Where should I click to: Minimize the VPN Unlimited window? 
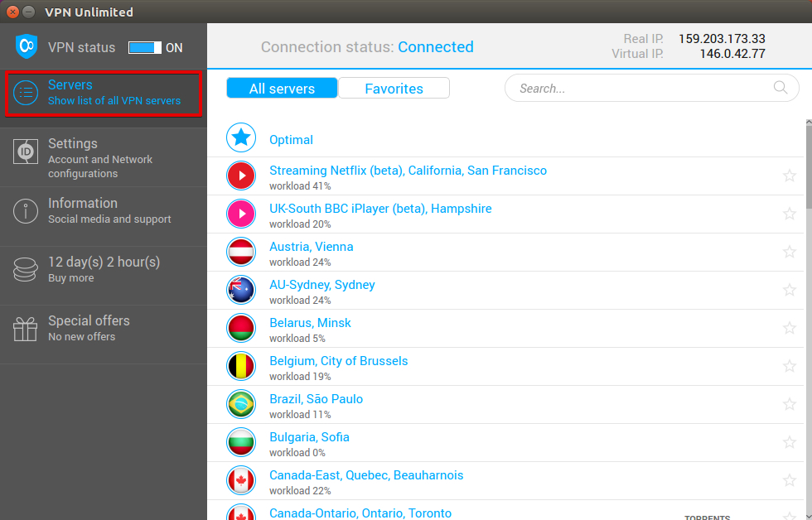pos(29,12)
